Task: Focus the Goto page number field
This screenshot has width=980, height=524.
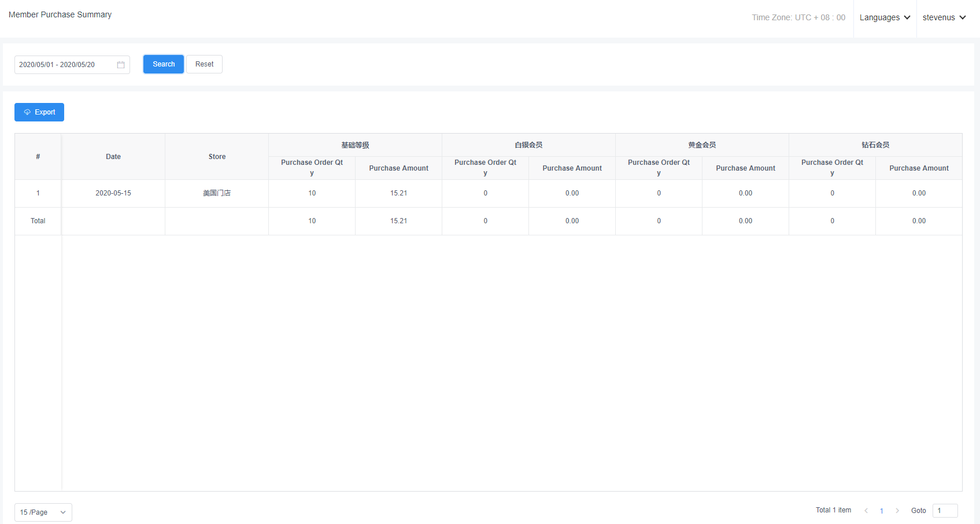Action: tap(945, 511)
